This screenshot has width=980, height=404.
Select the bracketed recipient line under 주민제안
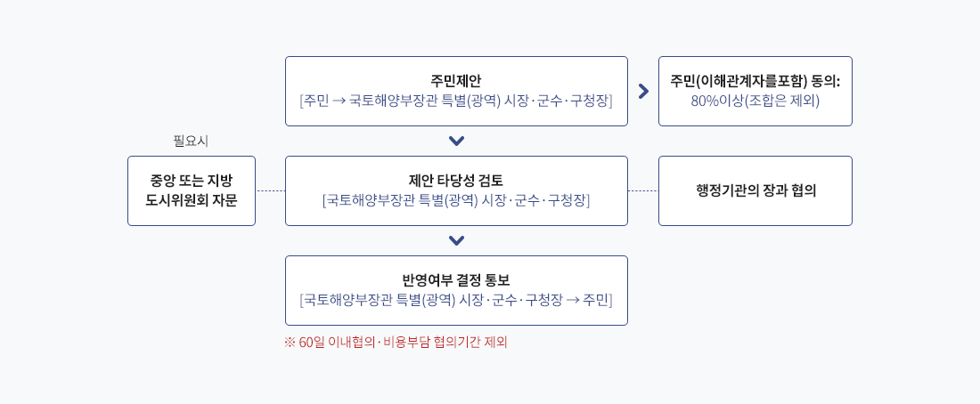click(x=456, y=101)
